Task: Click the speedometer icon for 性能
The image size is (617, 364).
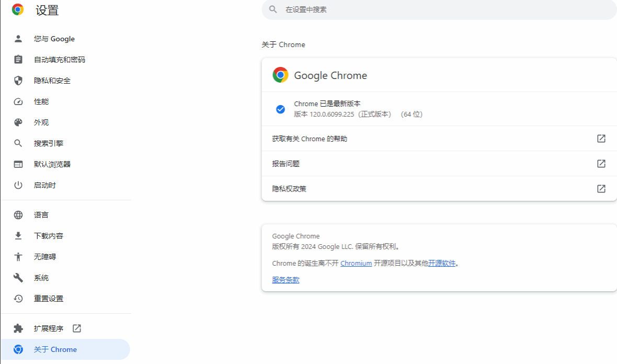Action: [x=18, y=101]
